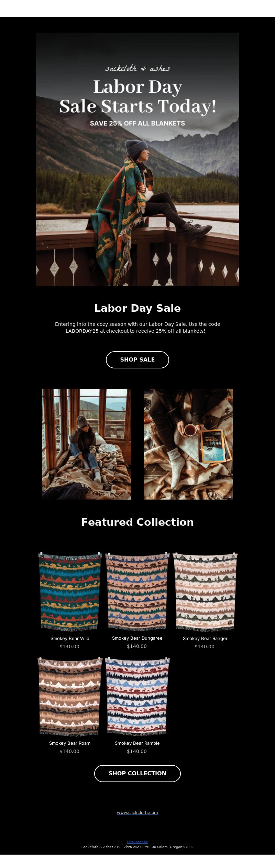
Task: Click the Smokey Bear Dungaree product name
Action: pyautogui.click(x=137, y=638)
